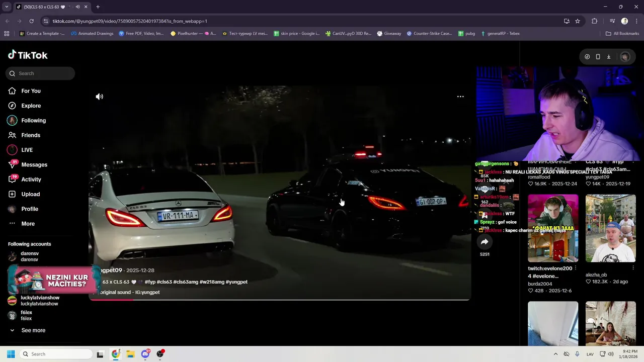Screen dimensions: 644x362
Task: Open Giveaway bookmark
Action: [x=388, y=34]
